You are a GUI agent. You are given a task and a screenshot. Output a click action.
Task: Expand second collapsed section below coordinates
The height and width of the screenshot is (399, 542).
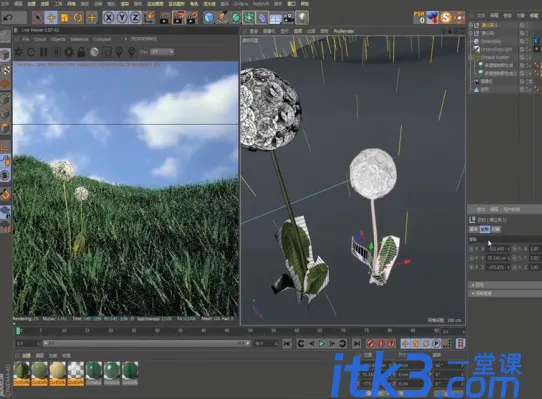tap(505, 293)
